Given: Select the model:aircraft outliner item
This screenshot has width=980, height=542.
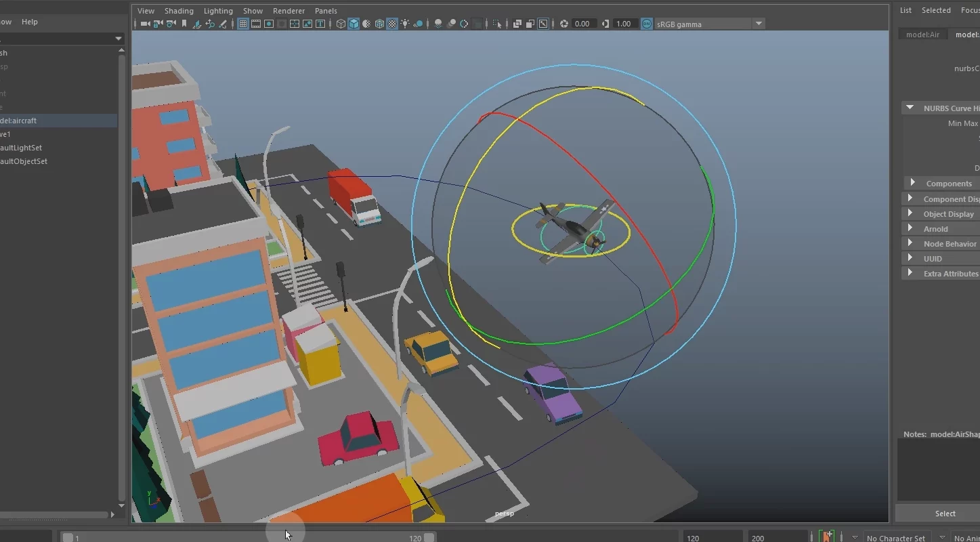Looking at the screenshot, I should 58,121.
